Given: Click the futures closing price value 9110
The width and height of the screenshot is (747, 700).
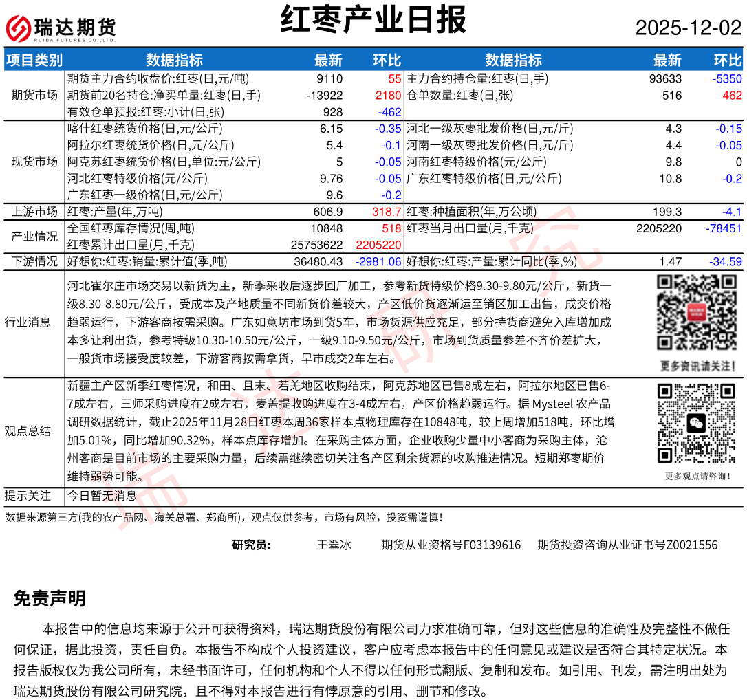Looking at the screenshot, I should coord(329,79).
